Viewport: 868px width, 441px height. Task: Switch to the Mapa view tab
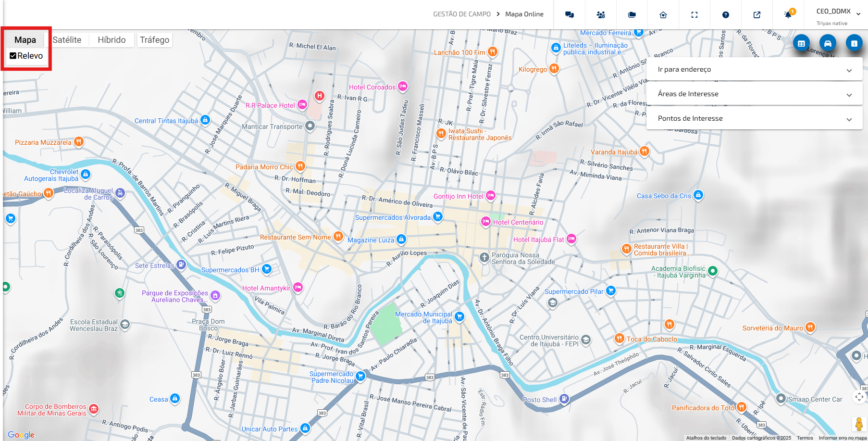click(x=25, y=40)
